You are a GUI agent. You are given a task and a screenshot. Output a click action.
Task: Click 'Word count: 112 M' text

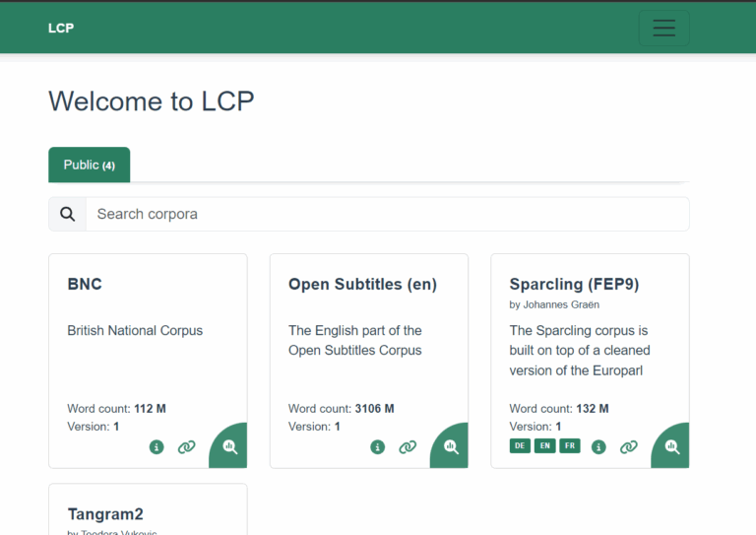[x=117, y=409]
